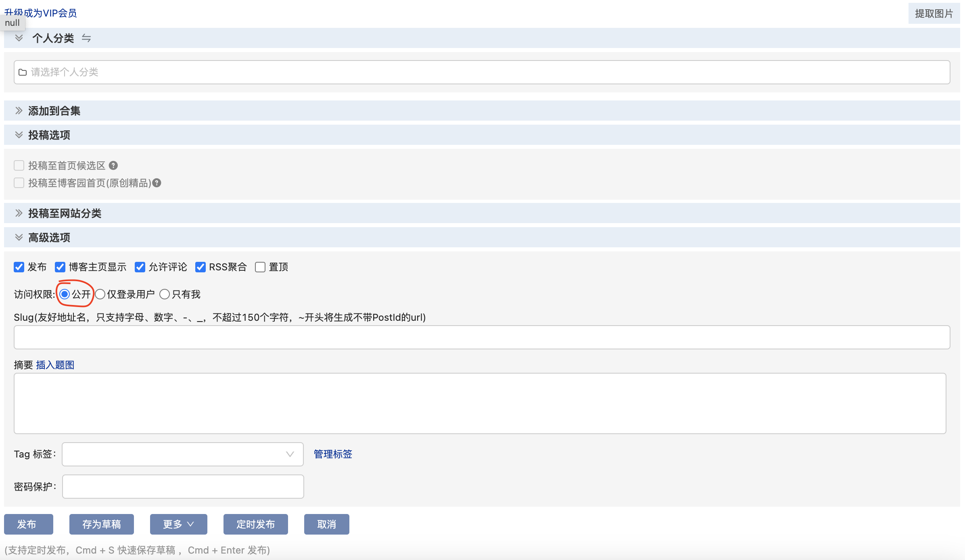This screenshot has width=965, height=560.
Task: Enable the 置顶 checkbox
Action: click(260, 267)
